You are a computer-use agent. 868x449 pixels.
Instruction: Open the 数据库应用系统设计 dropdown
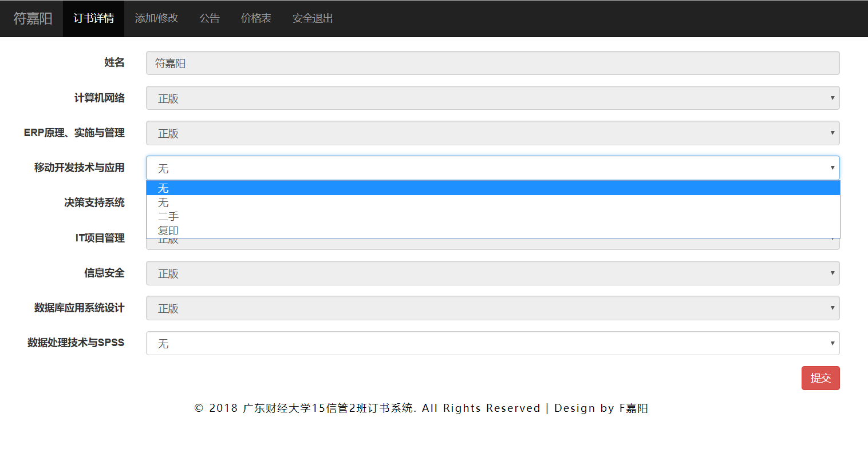pyautogui.click(x=492, y=308)
